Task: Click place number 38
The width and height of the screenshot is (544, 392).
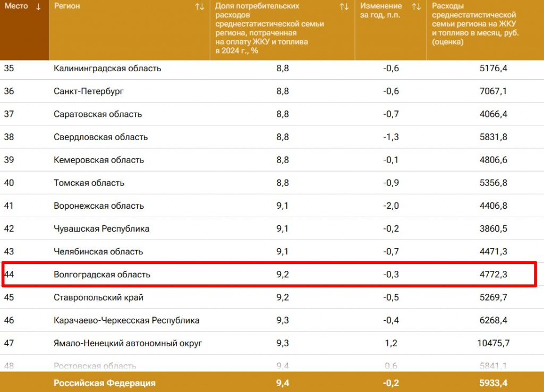Action: tap(9, 137)
